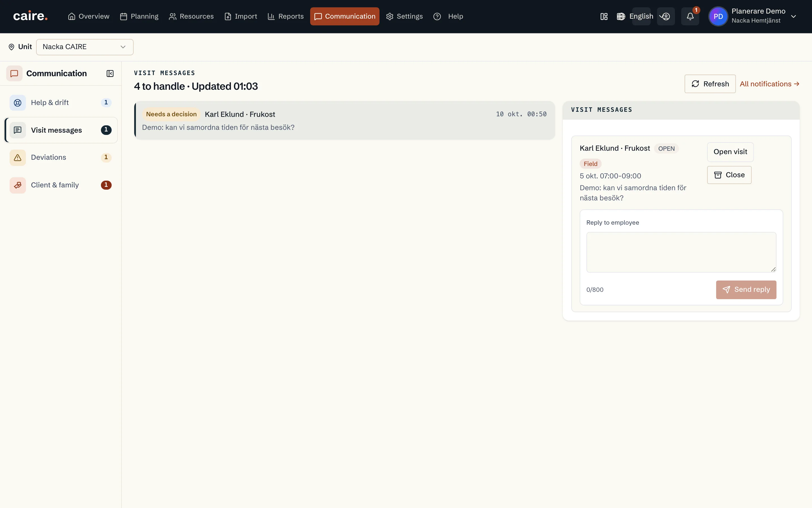The height and width of the screenshot is (508, 812).
Task: Click the PD profile avatar
Action: click(718, 16)
